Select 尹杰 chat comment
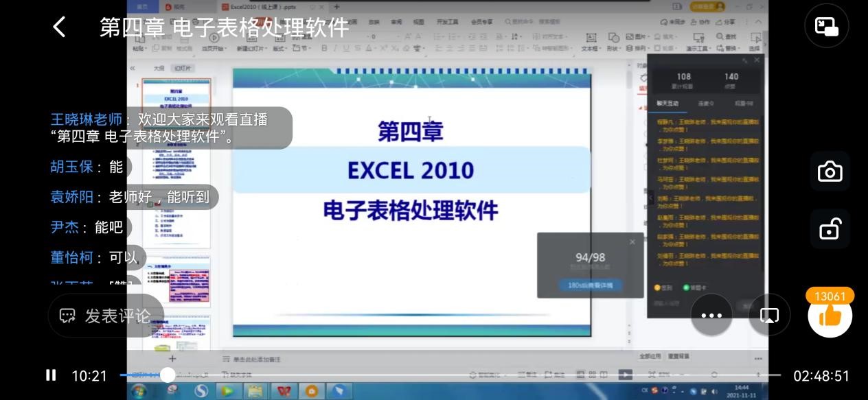The image size is (868, 400). pos(89,227)
